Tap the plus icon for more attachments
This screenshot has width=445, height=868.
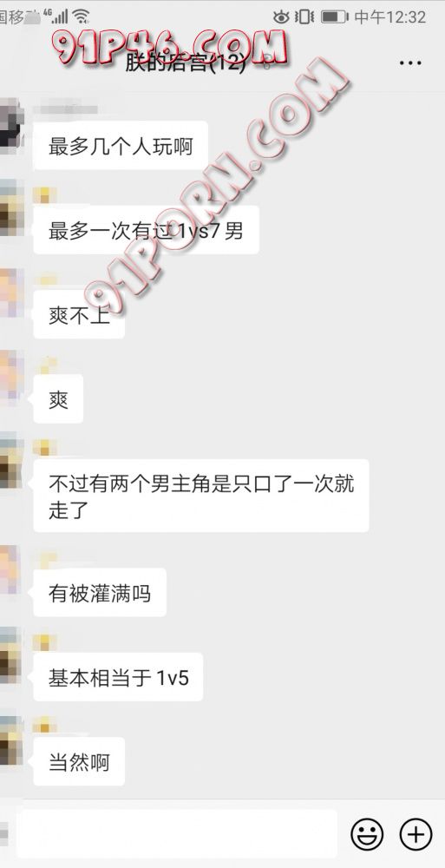point(416,833)
